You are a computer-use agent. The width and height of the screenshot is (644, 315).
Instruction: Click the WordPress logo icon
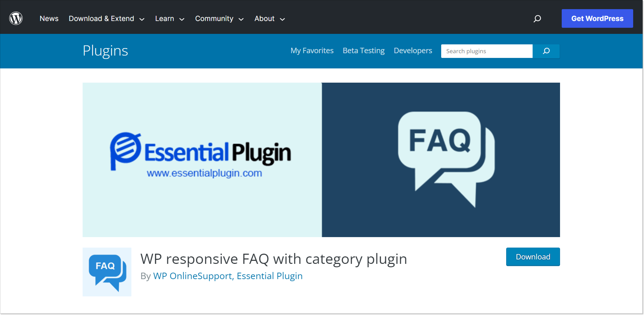pyautogui.click(x=16, y=18)
